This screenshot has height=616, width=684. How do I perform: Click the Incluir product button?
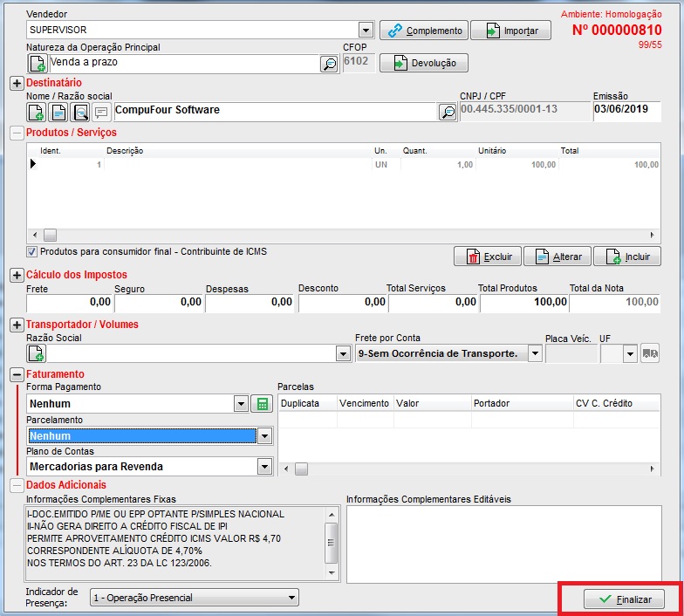tap(626, 257)
